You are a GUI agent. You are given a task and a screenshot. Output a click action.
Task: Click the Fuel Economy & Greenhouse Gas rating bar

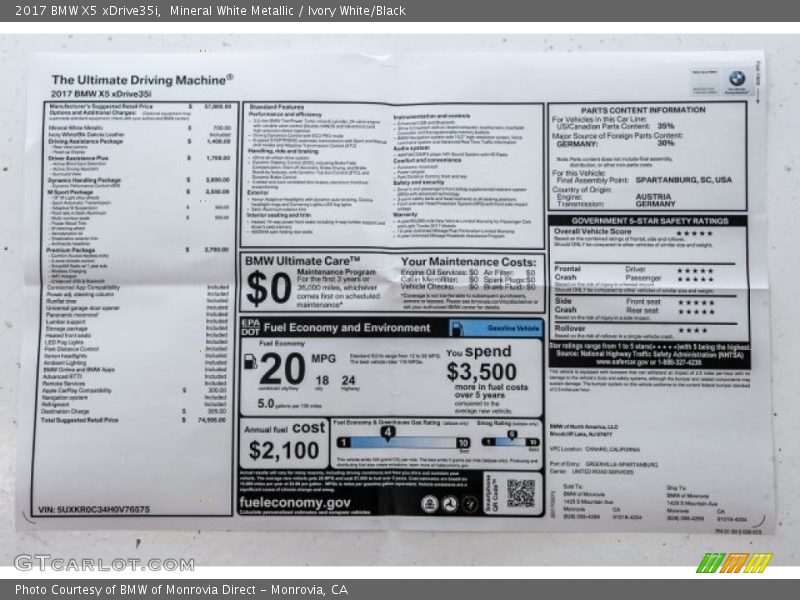point(402,441)
